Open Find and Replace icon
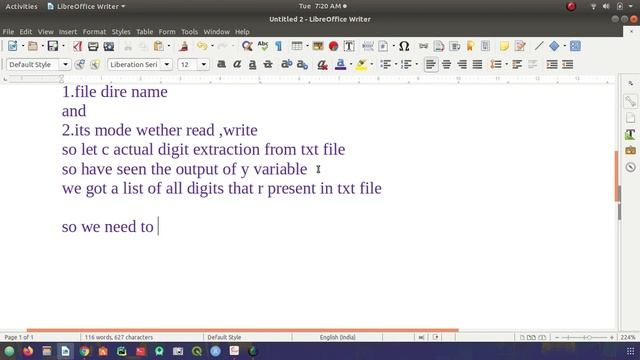Viewport: 640px width, 360px height. (247, 46)
